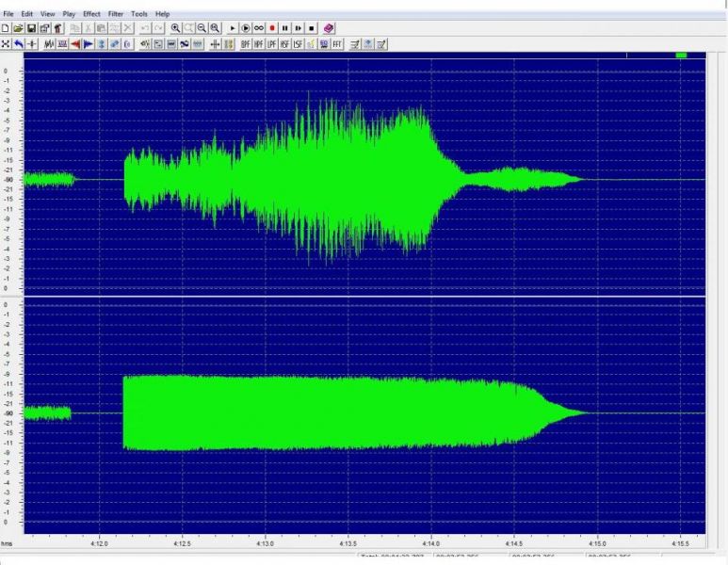Screen dimensions: 728x565
Task: Apply the LSF low-shelf filter
Action: (298, 44)
